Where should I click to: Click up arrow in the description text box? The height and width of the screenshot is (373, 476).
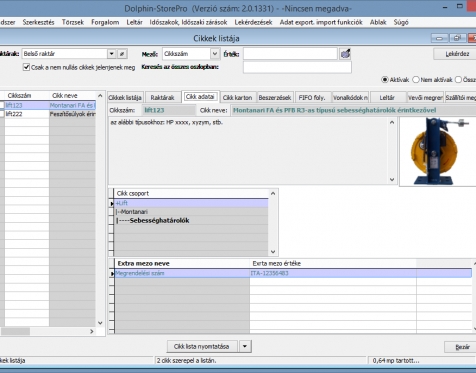click(x=392, y=123)
